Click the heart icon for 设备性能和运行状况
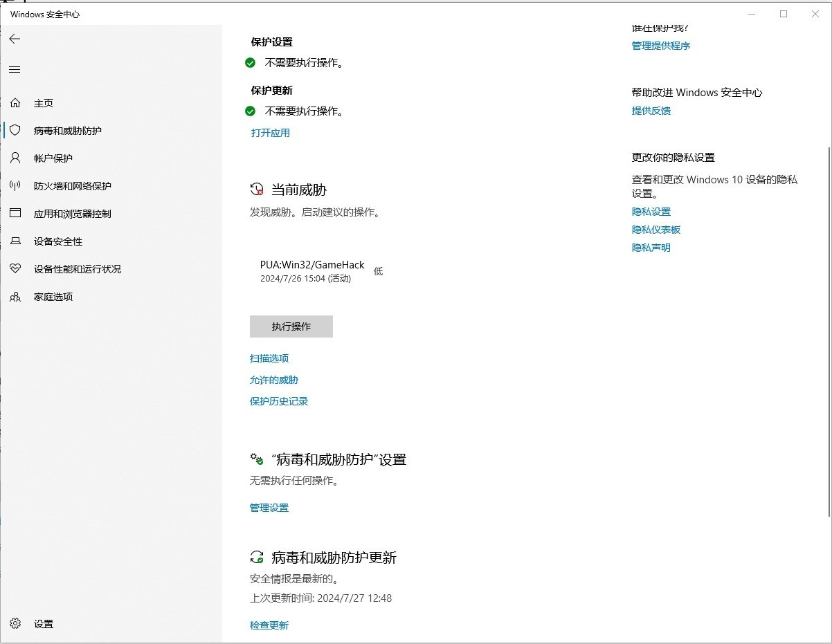This screenshot has width=832, height=644. 15,268
